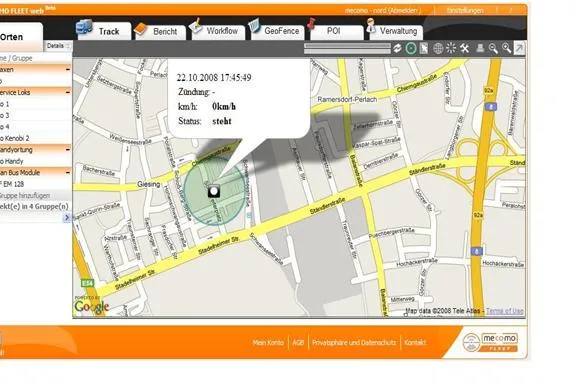Collapse the Service Loks group
This screenshot has height=384, width=576.
(x=68, y=92)
